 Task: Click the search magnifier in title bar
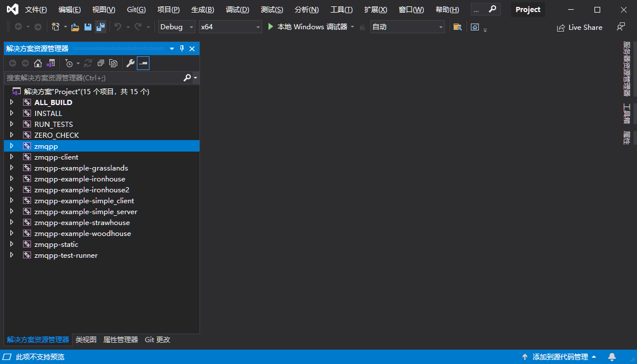[492, 9]
